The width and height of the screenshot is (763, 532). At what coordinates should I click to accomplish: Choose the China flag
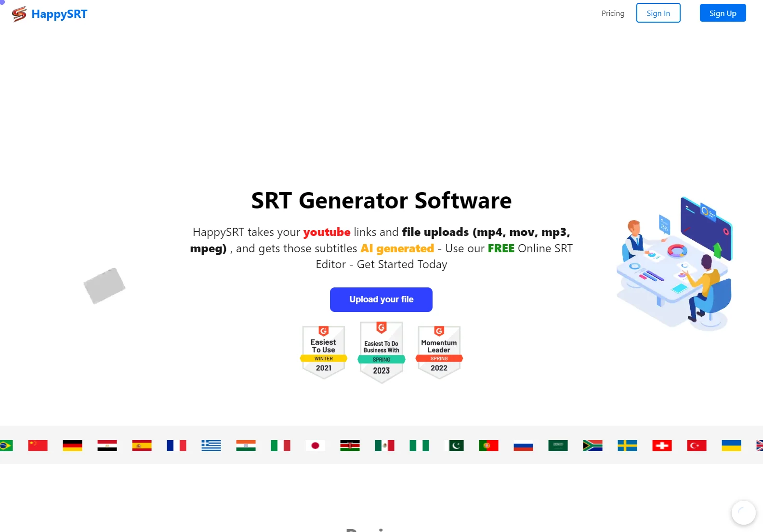click(38, 446)
